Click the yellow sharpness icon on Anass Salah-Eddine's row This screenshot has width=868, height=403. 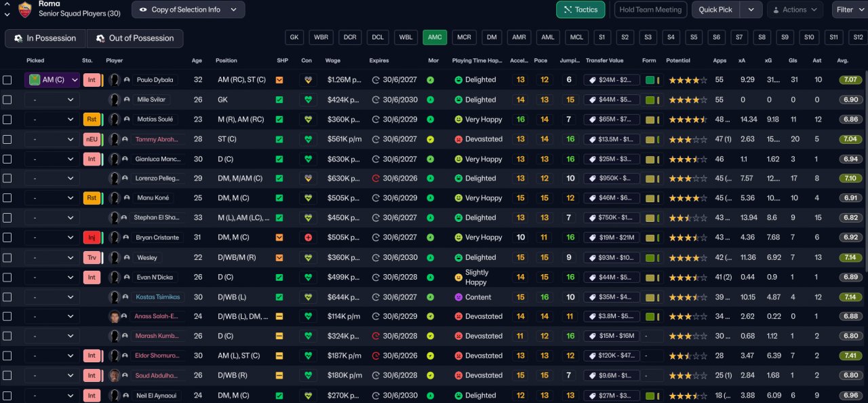point(279,316)
